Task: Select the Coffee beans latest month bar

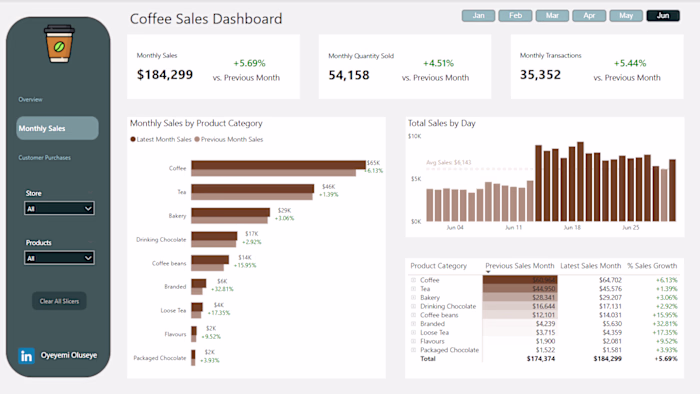Action: [210, 260]
